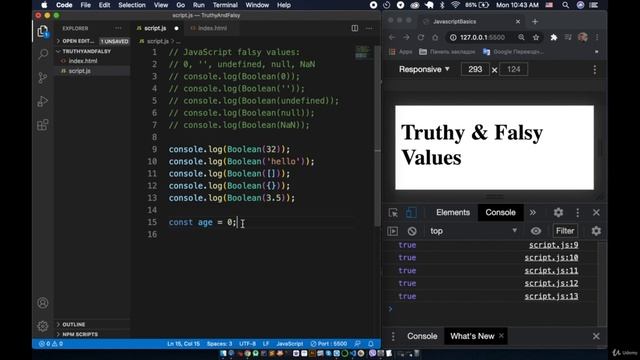Edit the viewport width field 293
The height and width of the screenshot is (360, 640).
tap(475, 69)
